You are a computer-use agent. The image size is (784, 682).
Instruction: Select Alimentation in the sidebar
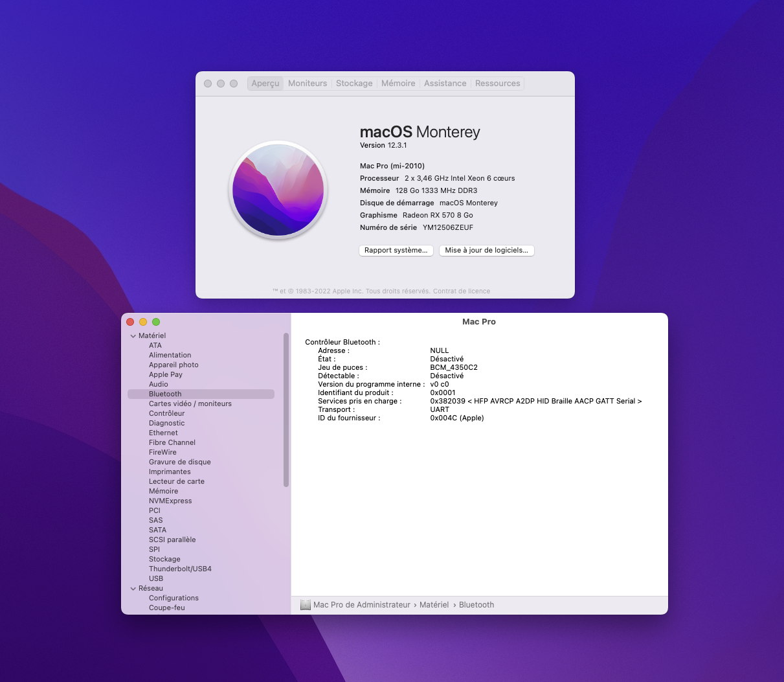click(170, 355)
